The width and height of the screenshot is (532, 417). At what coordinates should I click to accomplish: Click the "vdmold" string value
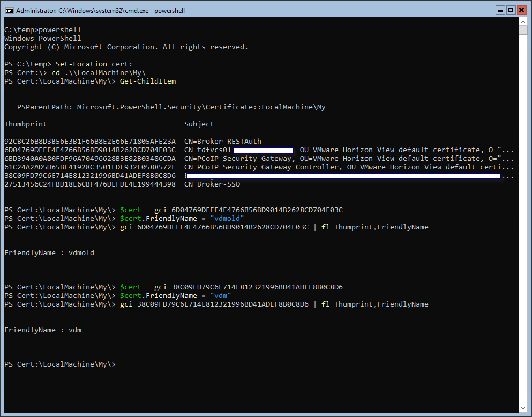click(x=227, y=219)
